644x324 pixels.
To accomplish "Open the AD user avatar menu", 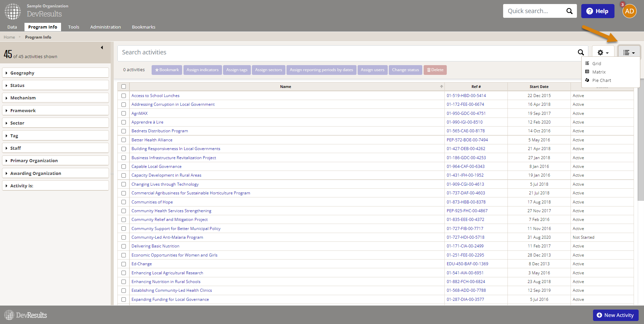I will point(629,11).
